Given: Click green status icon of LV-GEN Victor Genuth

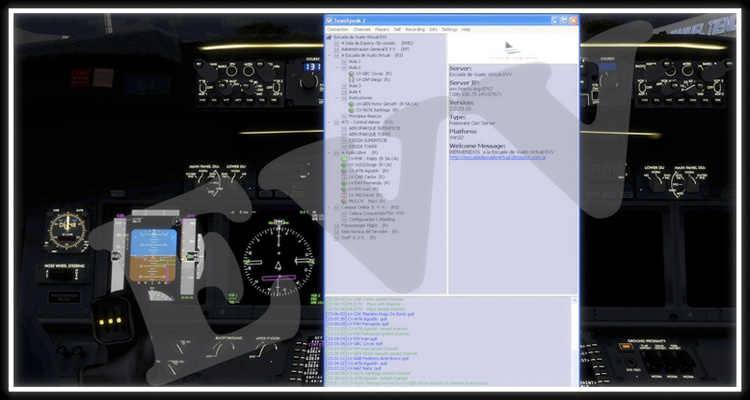Looking at the screenshot, I should 352,104.
